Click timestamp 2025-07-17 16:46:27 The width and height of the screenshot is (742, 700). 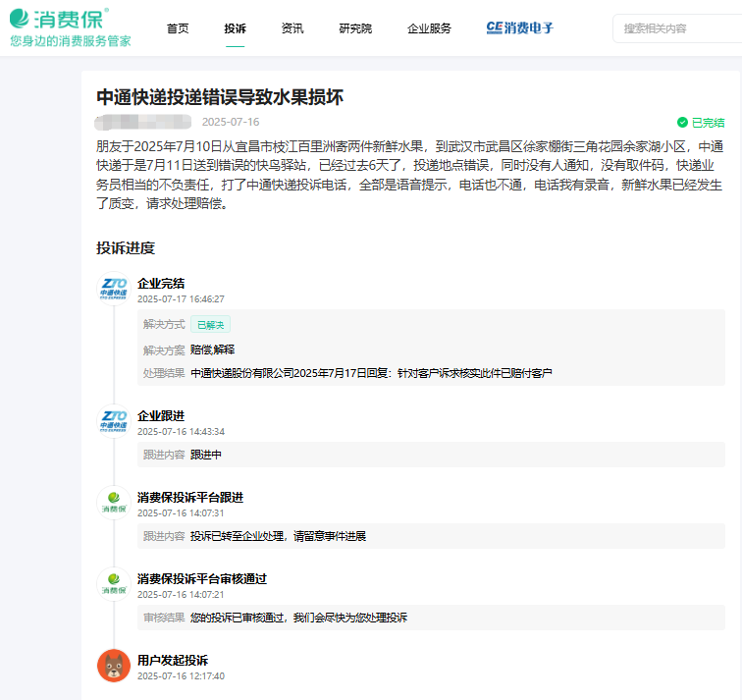[x=181, y=299]
